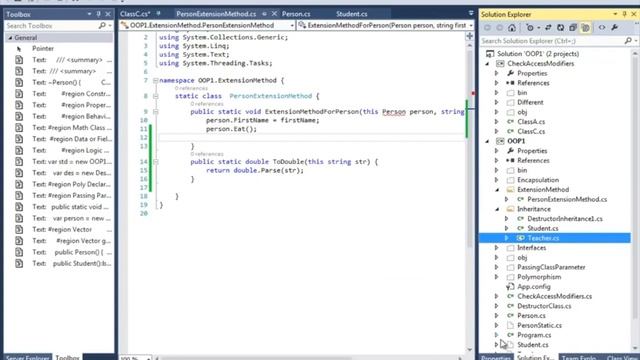
Task: Switch to Server Explorer tab
Action: click(x=27, y=358)
